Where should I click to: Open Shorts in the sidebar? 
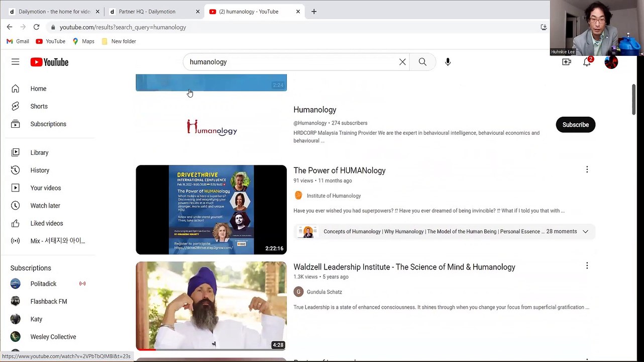39,107
